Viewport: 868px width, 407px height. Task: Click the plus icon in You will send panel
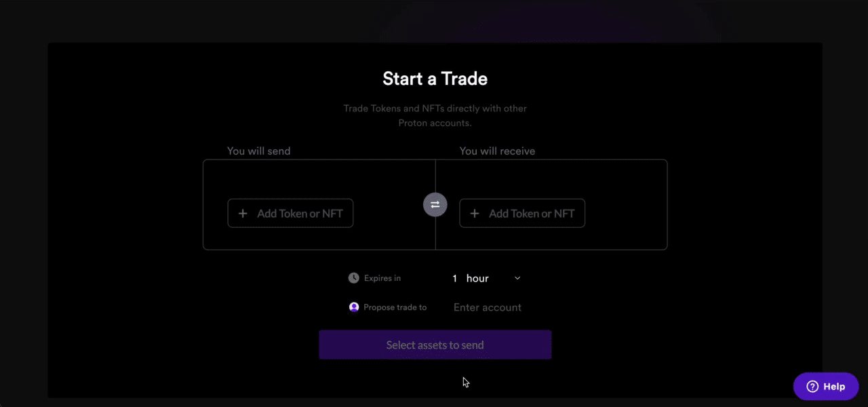coord(243,213)
